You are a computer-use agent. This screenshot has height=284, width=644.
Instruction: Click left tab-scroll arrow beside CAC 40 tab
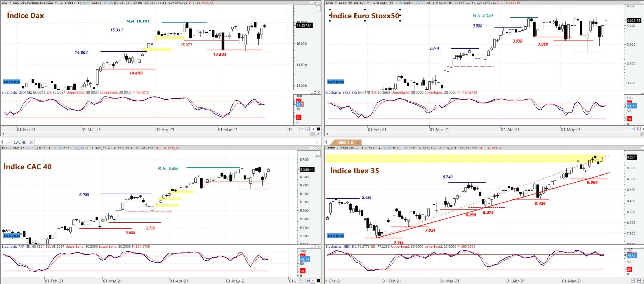(2, 142)
